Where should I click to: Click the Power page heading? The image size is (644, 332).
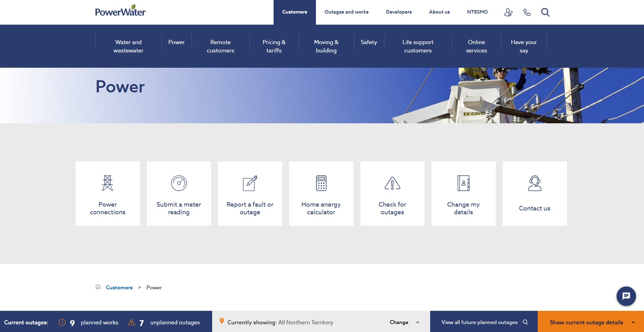point(120,86)
